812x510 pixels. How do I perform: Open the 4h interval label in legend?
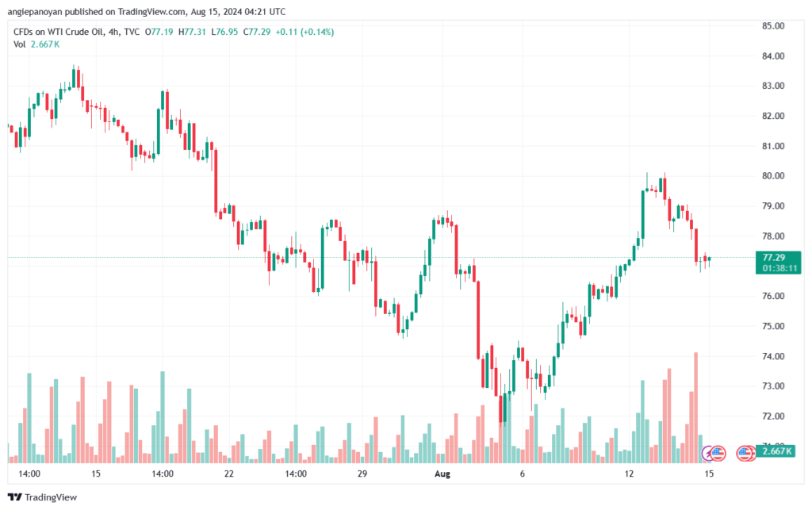point(113,32)
